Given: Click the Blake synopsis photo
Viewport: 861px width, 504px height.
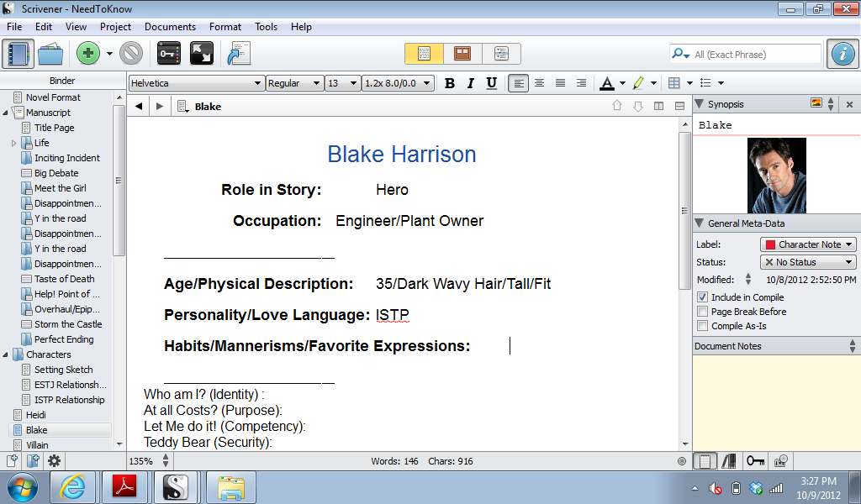Looking at the screenshot, I should [x=776, y=176].
